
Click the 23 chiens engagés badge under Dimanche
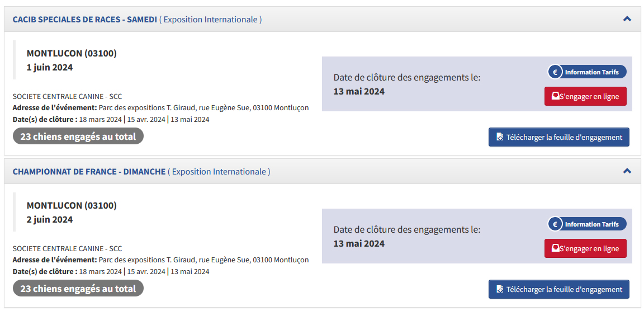pos(78,289)
